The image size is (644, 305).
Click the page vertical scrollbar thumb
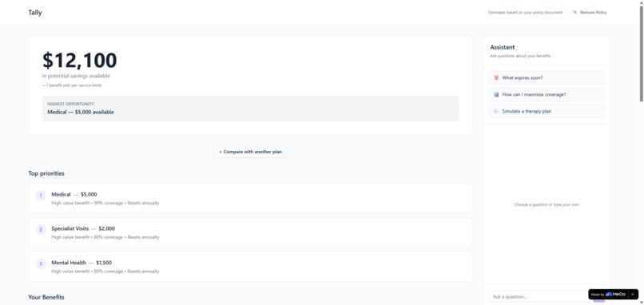[x=641, y=53]
